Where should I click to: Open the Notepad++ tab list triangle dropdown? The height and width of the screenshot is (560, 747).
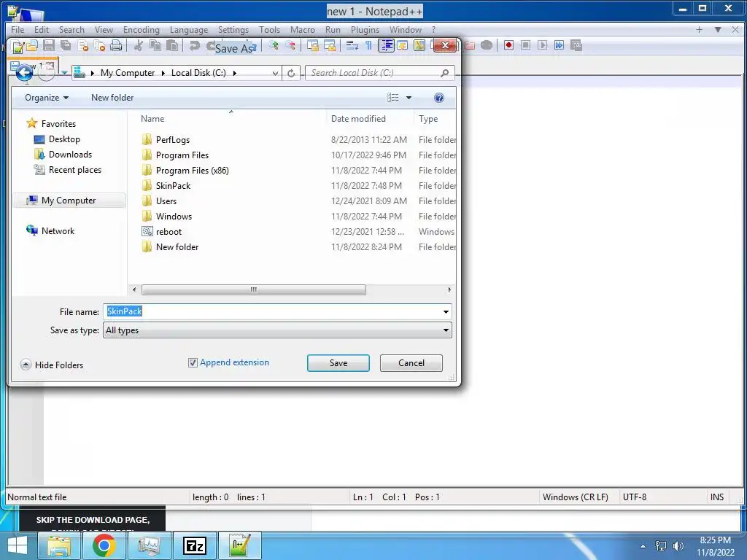click(718, 29)
